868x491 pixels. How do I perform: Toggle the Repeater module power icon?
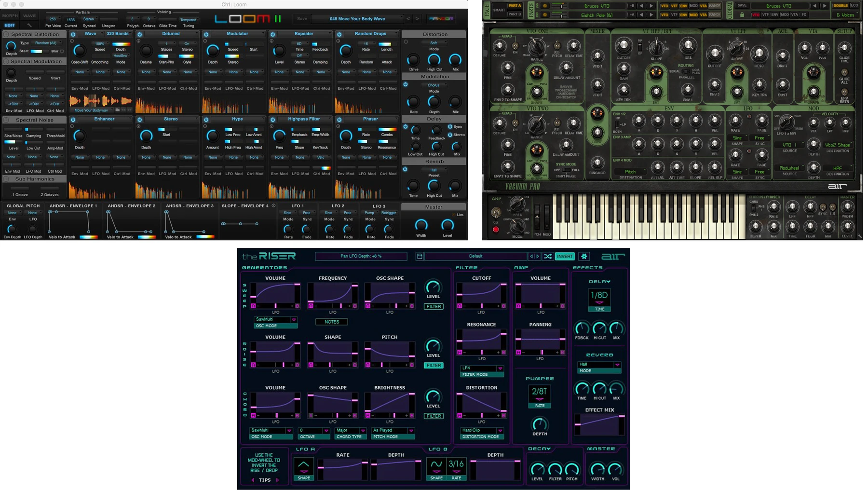[x=273, y=34]
